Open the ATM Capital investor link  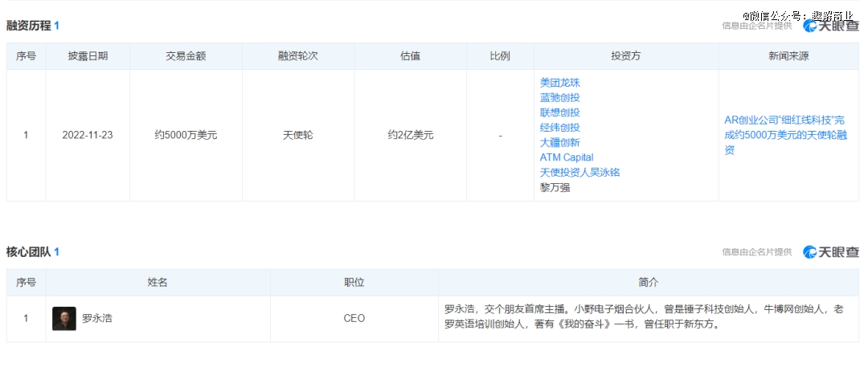(x=567, y=157)
